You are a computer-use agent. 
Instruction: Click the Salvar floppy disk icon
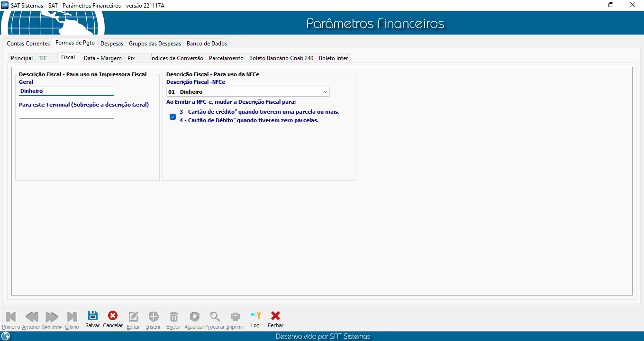pos(93,316)
